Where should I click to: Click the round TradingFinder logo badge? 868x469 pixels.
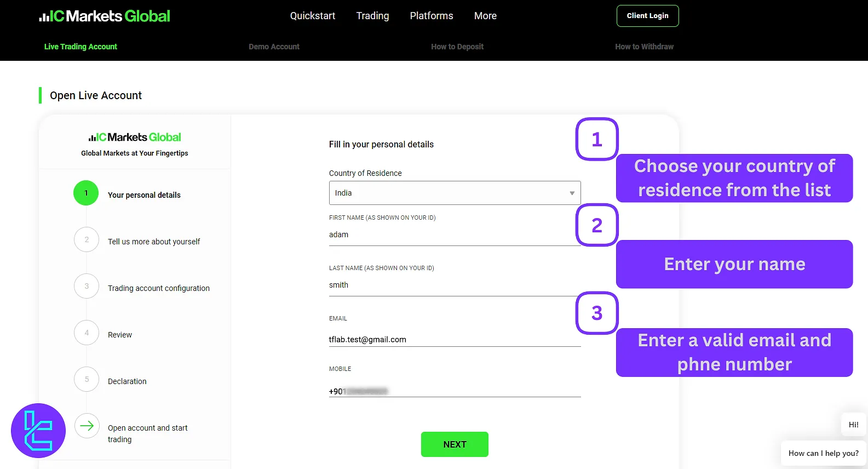point(38,431)
